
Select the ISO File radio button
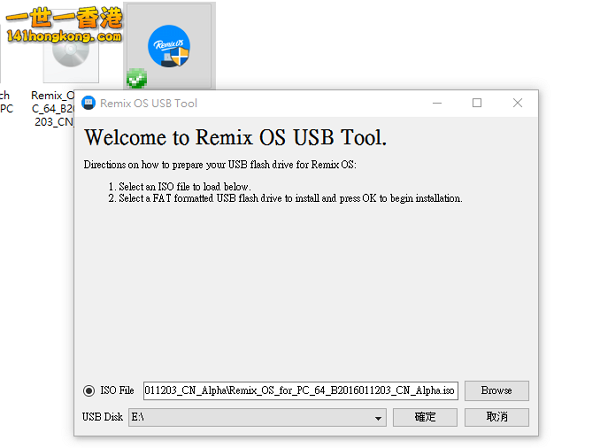coord(89,391)
